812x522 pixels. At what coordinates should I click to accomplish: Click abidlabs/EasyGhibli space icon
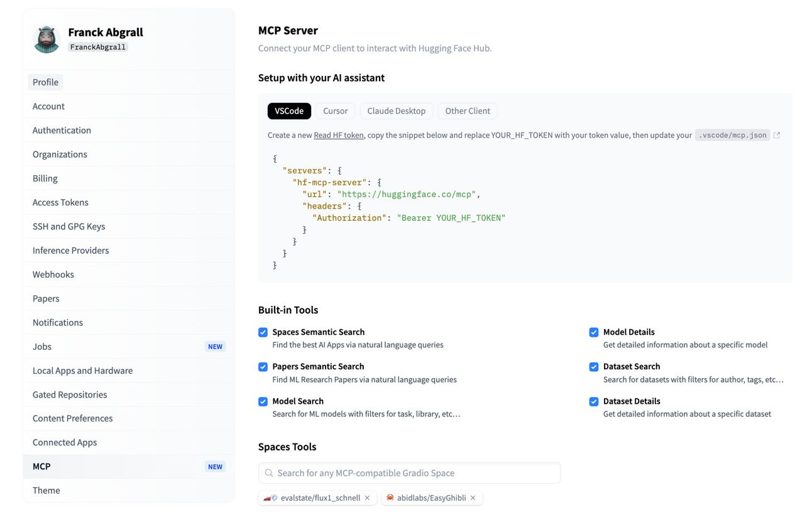[x=390, y=498]
